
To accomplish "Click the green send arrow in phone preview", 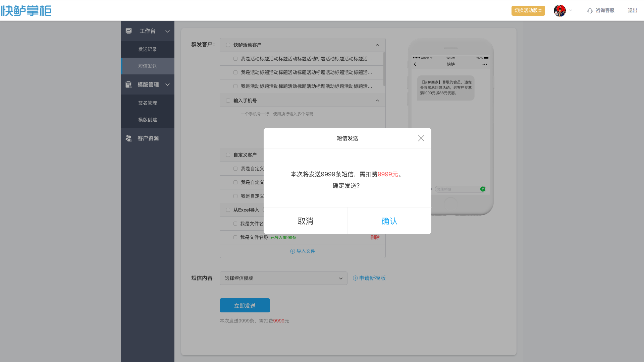I will (x=483, y=189).
